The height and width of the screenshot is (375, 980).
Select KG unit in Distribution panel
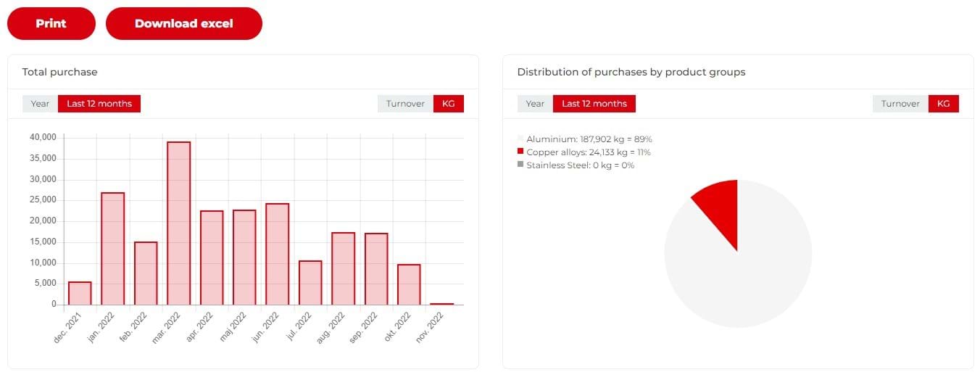943,104
